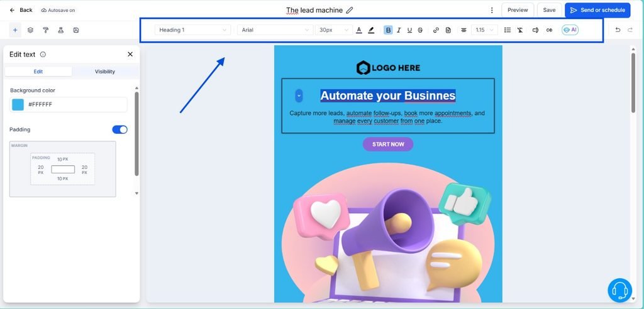
Task: Undo the last change
Action: pos(618,30)
